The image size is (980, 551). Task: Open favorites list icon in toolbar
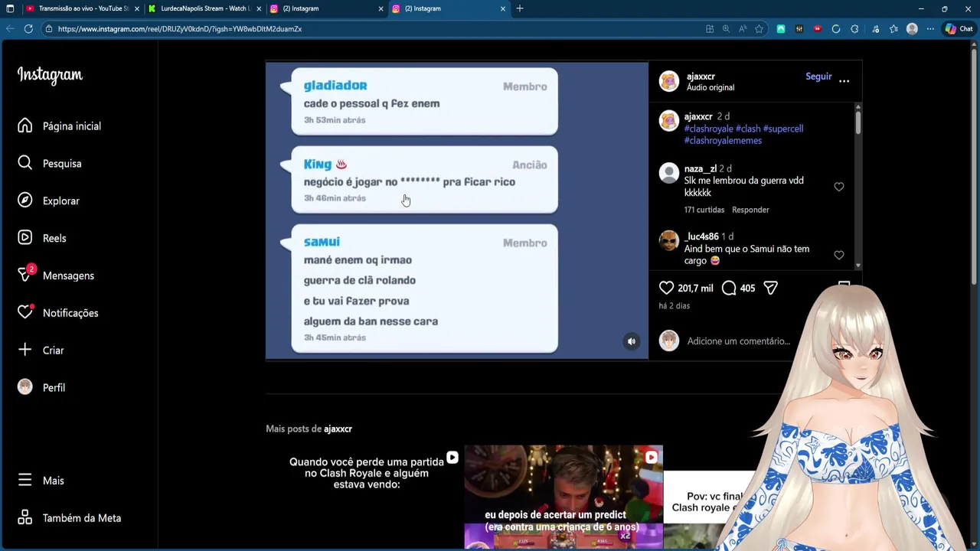(893, 29)
